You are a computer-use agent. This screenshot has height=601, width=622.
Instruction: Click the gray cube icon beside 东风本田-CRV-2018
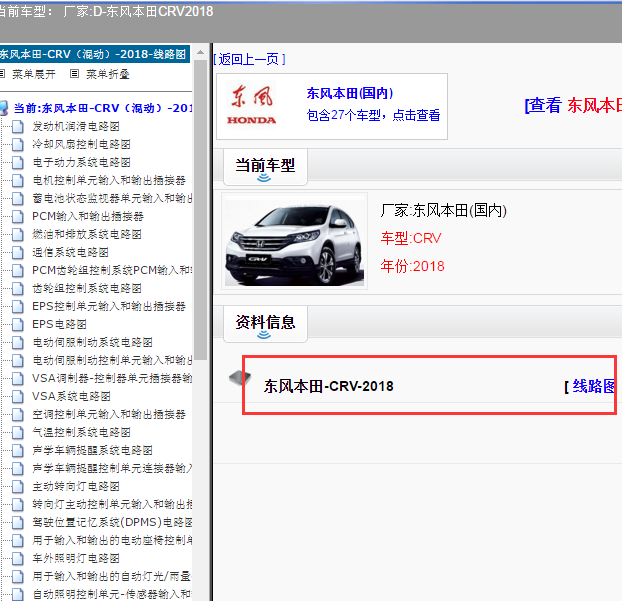[x=240, y=378]
